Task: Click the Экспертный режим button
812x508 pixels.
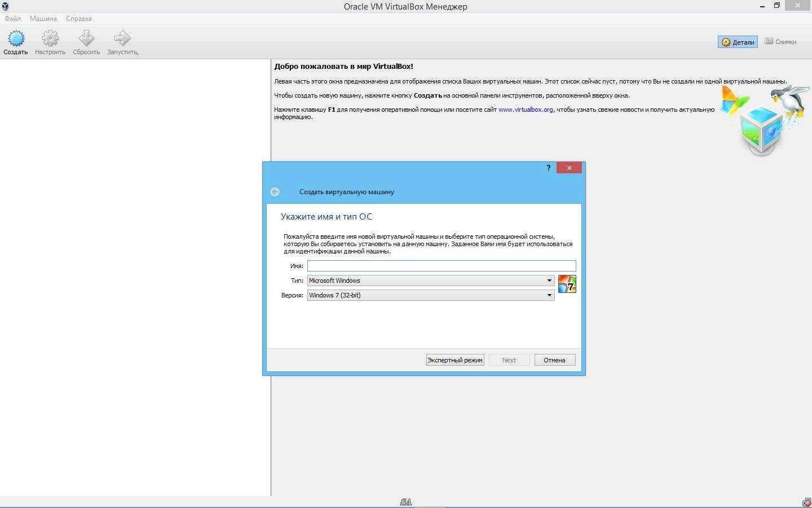Action: click(x=455, y=360)
